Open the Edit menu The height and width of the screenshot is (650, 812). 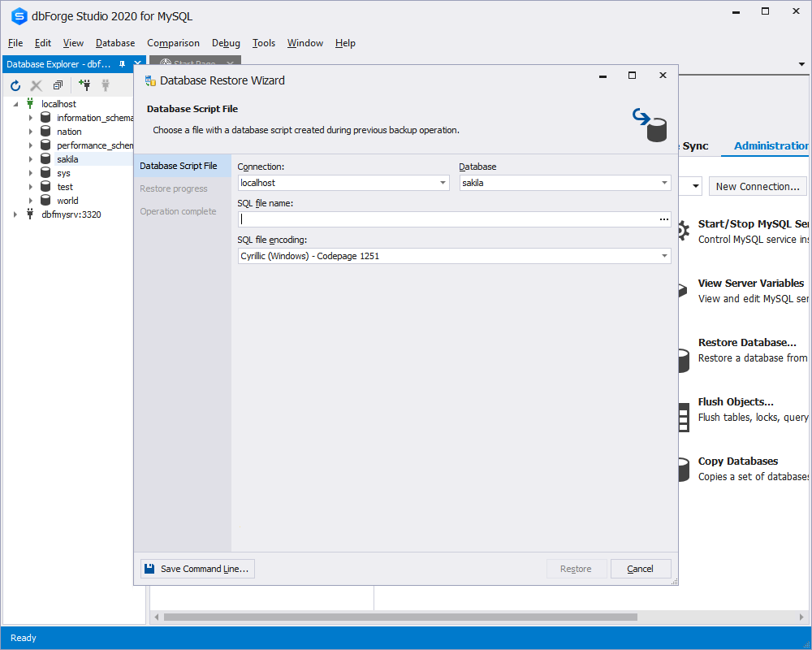point(43,43)
